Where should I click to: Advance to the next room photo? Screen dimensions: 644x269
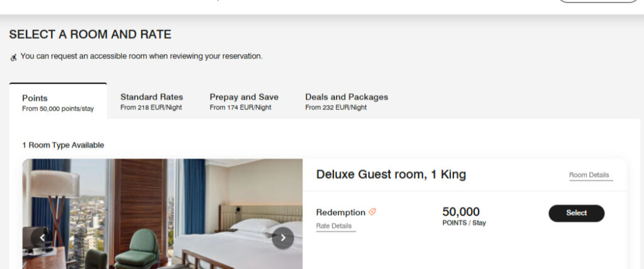click(283, 238)
